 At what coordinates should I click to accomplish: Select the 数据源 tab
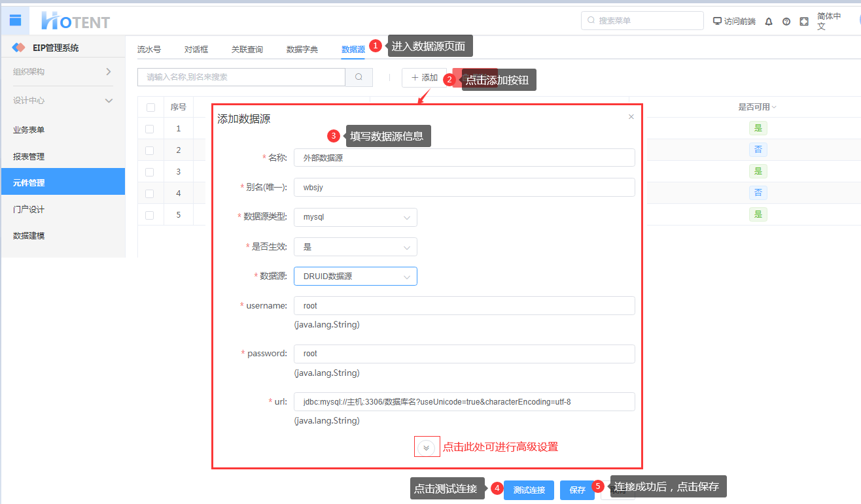[x=353, y=49]
